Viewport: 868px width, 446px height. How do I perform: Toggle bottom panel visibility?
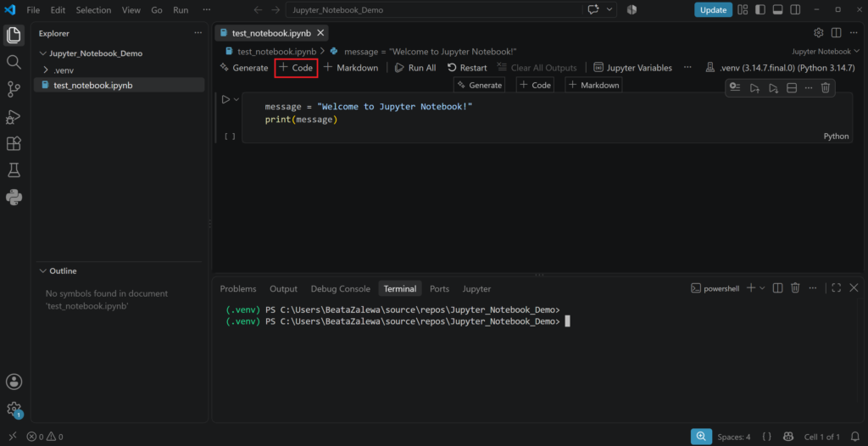coord(778,10)
